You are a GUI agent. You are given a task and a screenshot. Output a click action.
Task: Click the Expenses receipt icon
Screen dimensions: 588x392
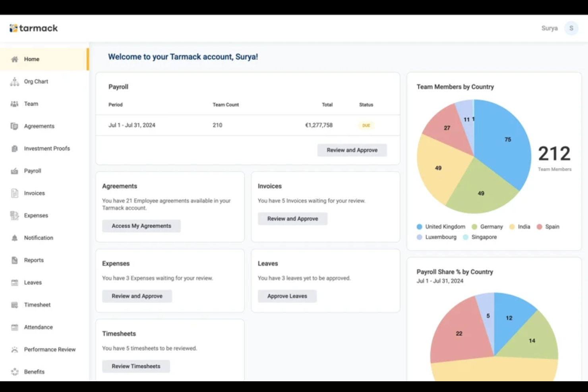pos(15,216)
